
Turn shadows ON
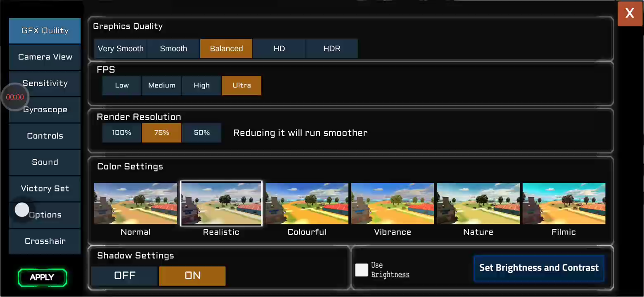(192, 276)
